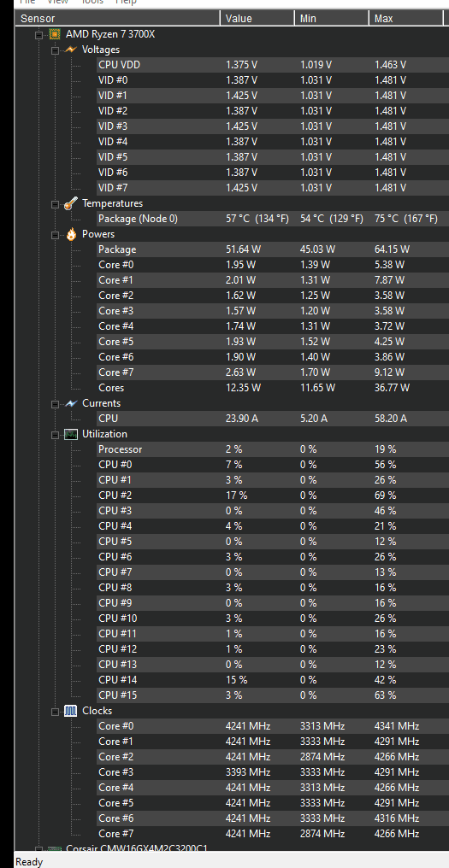
Task: Click the Max column header
Action: (x=405, y=18)
